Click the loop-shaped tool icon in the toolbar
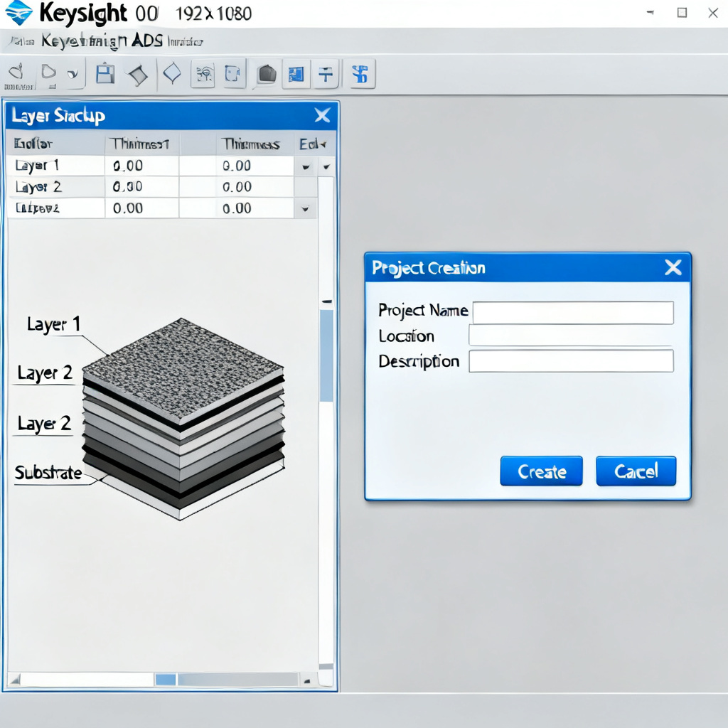The width and height of the screenshot is (728, 728). point(17,72)
